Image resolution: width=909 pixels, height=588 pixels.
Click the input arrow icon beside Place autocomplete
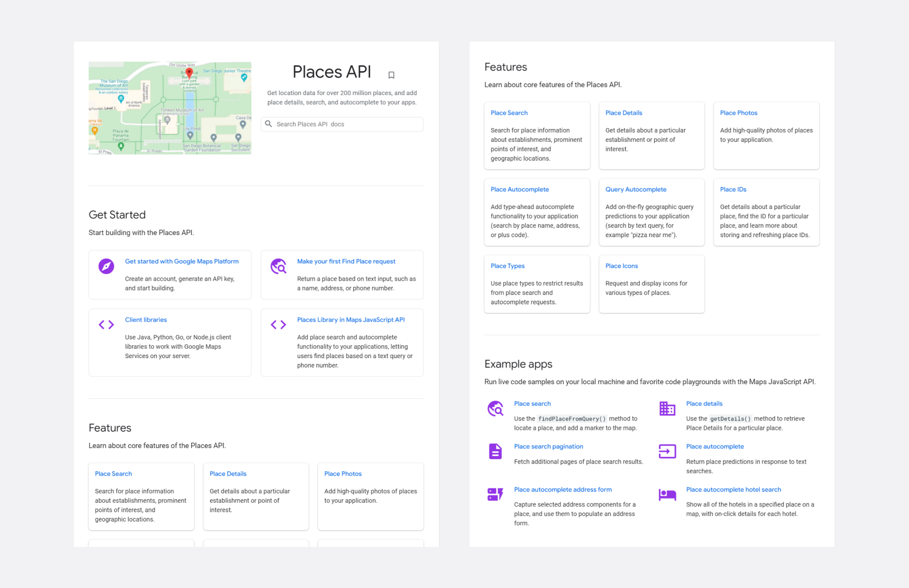pos(667,451)
